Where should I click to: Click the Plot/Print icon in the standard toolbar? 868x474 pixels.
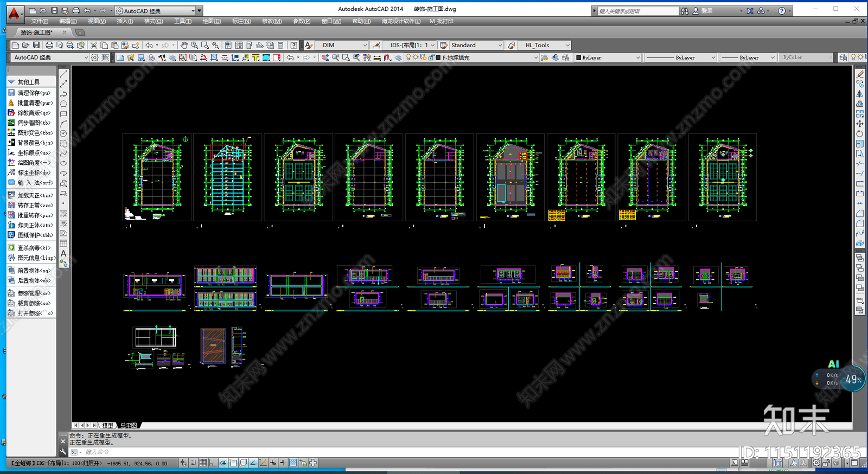point(49,46)
